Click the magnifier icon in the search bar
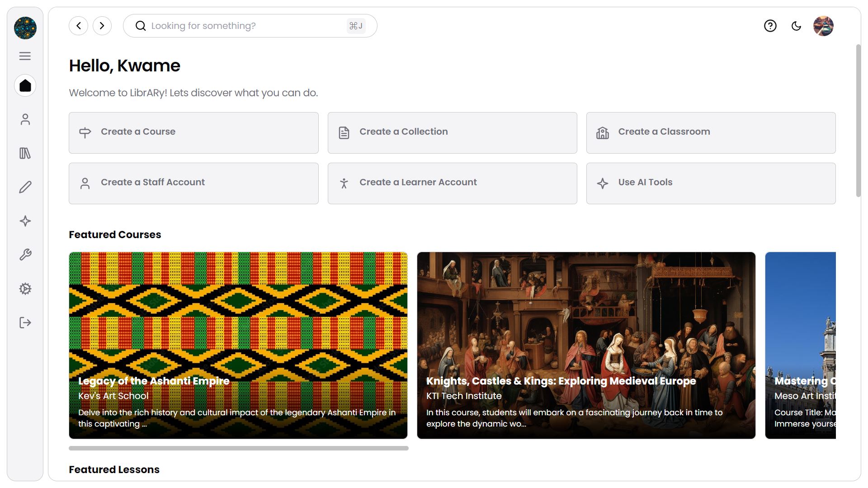 coord(141,26)
